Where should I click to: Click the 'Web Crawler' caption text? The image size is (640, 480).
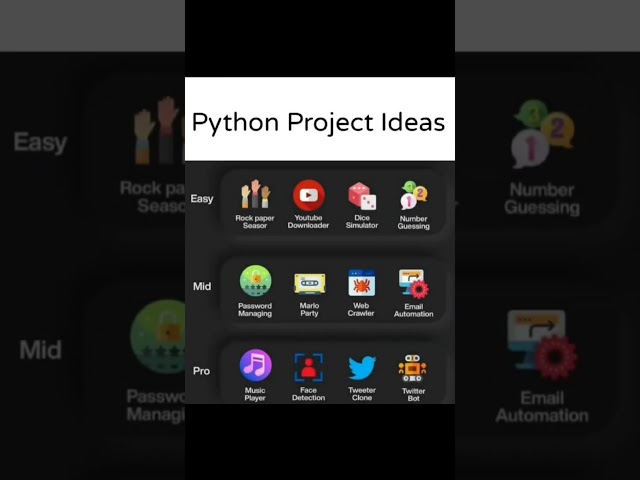pyautogui.click(x=361, y=309)
